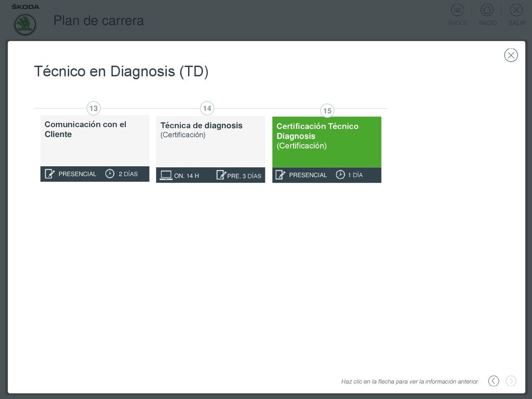
Task: Select step marker 13 on timeline
Action: coord(94,108)
